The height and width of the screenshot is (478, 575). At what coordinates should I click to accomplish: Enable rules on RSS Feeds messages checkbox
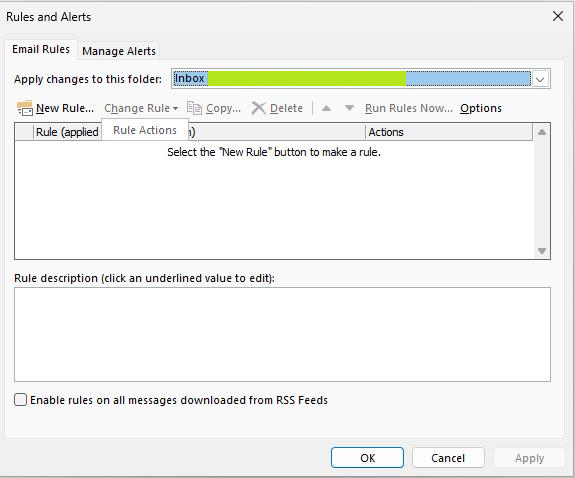coord(21,399)
